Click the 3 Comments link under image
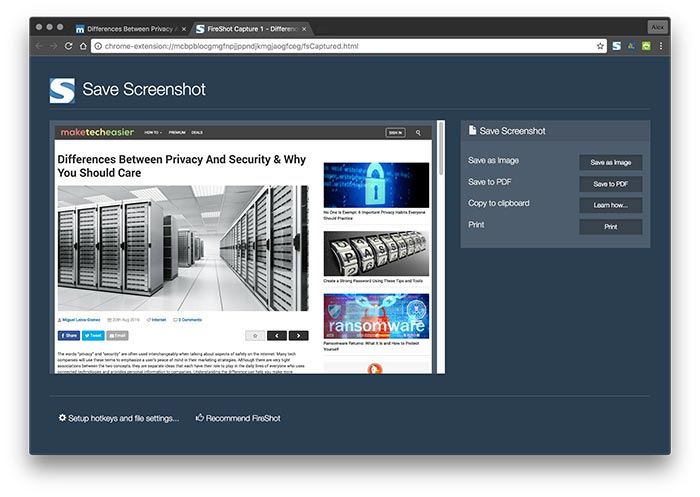The height and width of the screenshot is (497, 700). coord(188,320)
